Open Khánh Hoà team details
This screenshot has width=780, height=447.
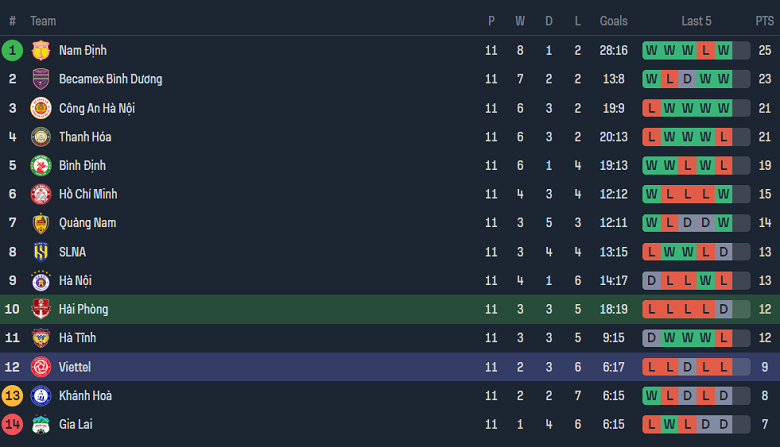click(x=86, y=396)
